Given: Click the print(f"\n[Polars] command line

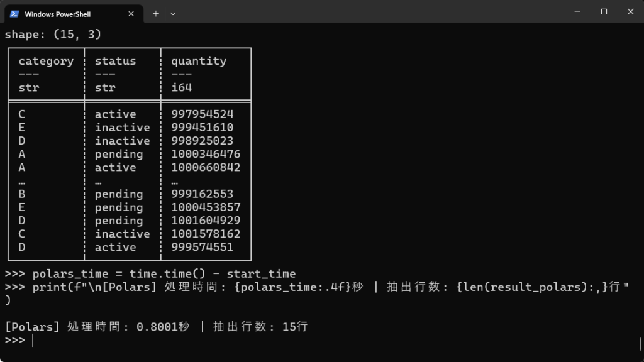Looking at the screenshot, I should [x=314, y=287].
